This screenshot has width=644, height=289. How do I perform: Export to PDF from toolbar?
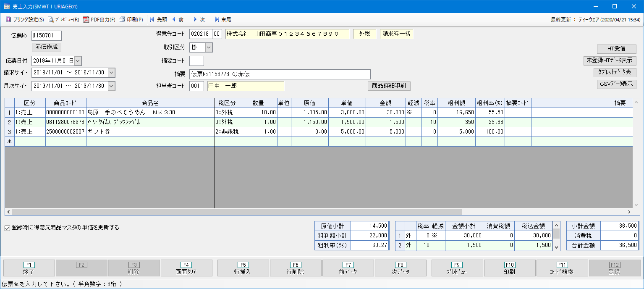(99, 20)
